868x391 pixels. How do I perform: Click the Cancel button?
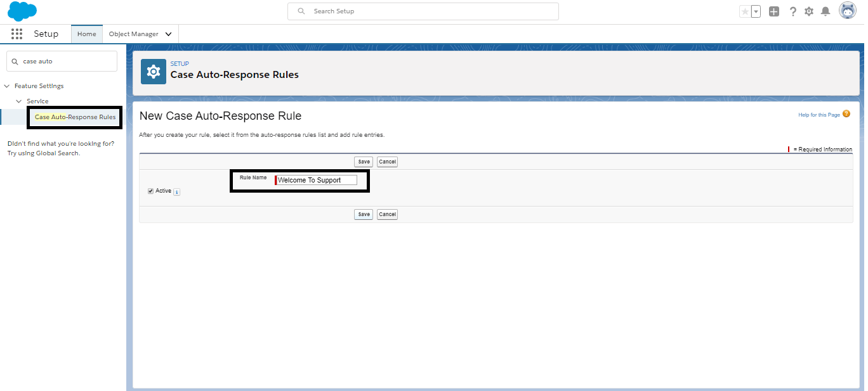coord(387,162)
